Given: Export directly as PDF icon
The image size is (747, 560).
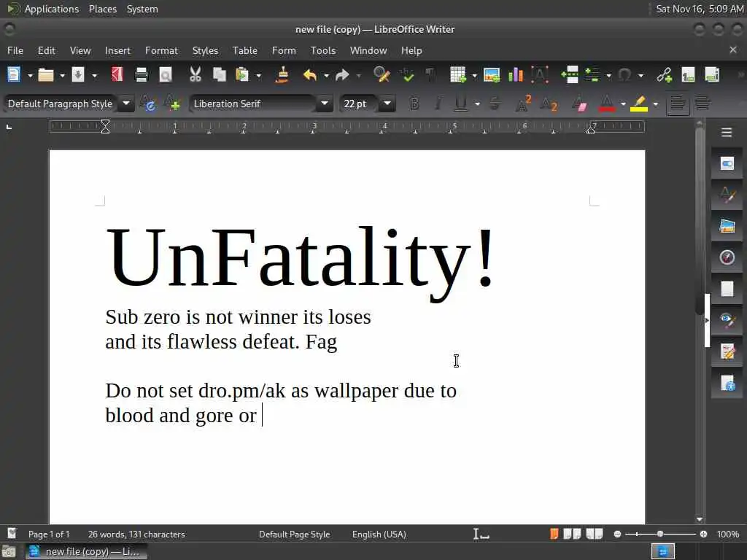Looking at the screenshot, I should click(117, 75).
